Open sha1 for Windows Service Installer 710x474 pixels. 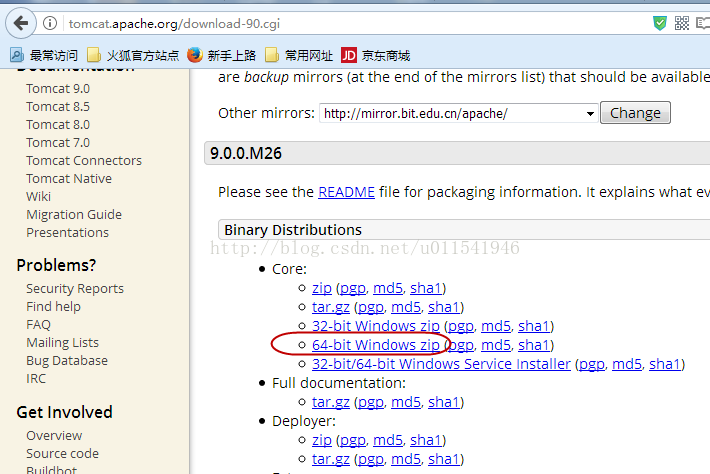pos(665,364)
